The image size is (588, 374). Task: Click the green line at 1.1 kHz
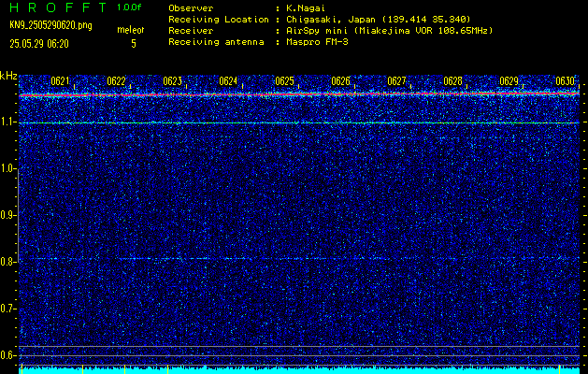click(x=299, y=122)
